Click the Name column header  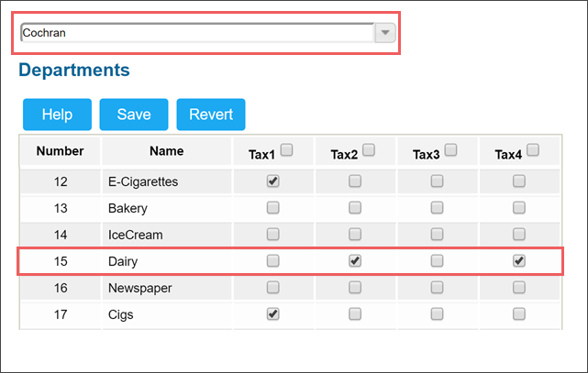coord(167,151)
